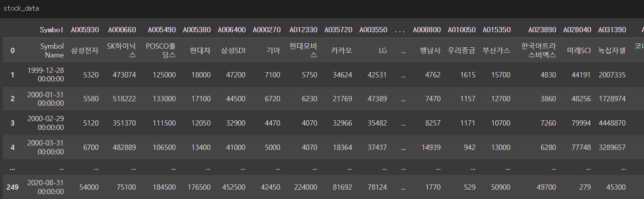Select column header A012330

pos(303,30)
